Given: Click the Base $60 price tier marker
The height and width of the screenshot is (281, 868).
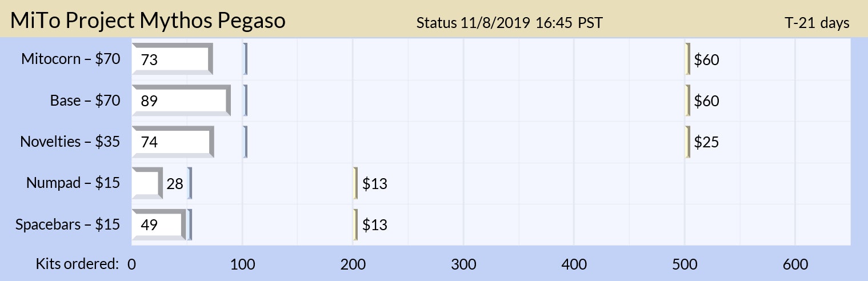Looking at the screenshot, I should [706, 101].
